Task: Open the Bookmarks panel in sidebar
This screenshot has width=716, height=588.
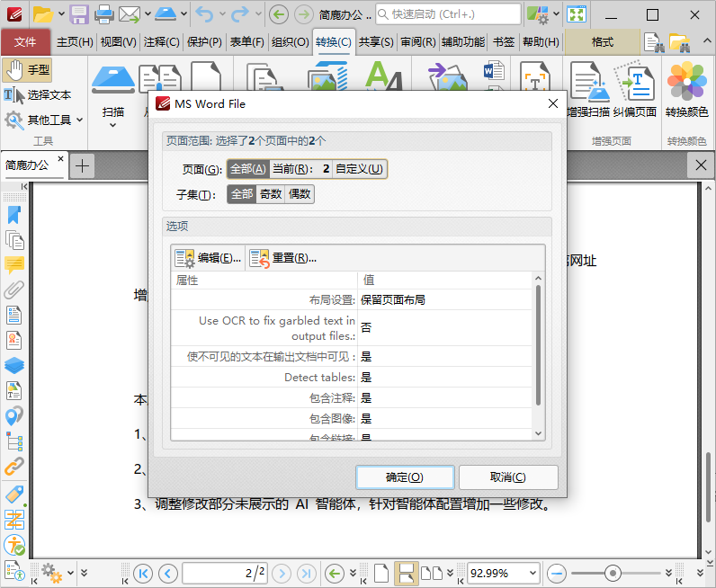Action: (x=14, y=215)
